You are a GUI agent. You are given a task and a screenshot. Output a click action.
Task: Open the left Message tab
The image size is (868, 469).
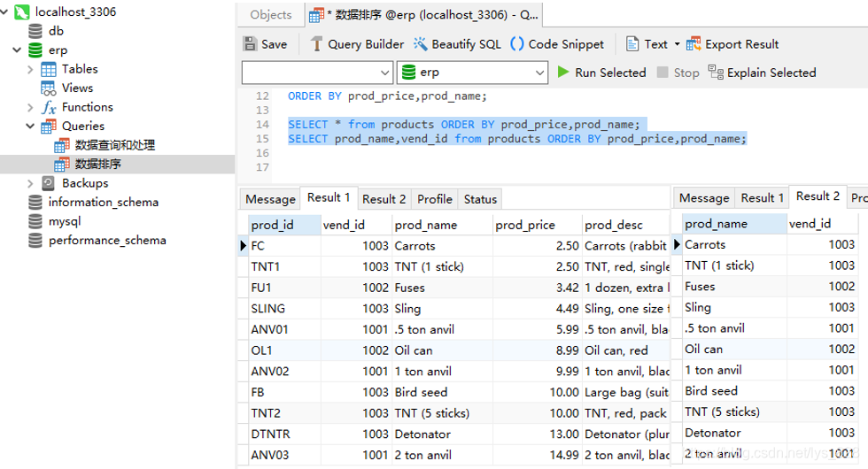tap(270, 199)
